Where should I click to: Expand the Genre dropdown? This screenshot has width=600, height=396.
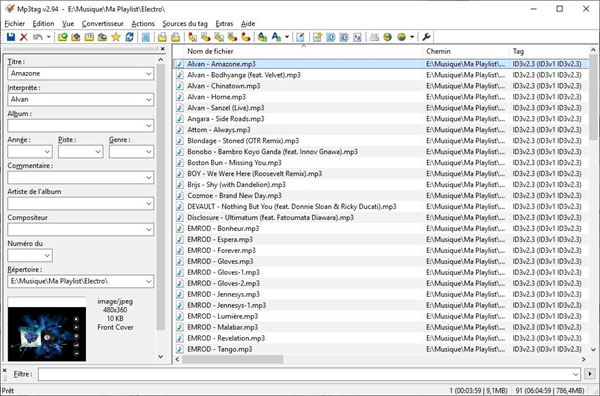[x=149, y=152]
